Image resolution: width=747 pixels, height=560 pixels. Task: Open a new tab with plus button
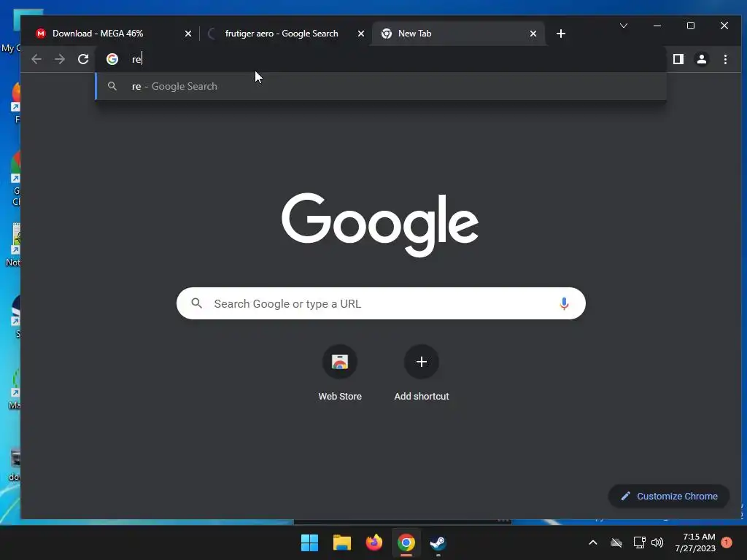[561, 34]
